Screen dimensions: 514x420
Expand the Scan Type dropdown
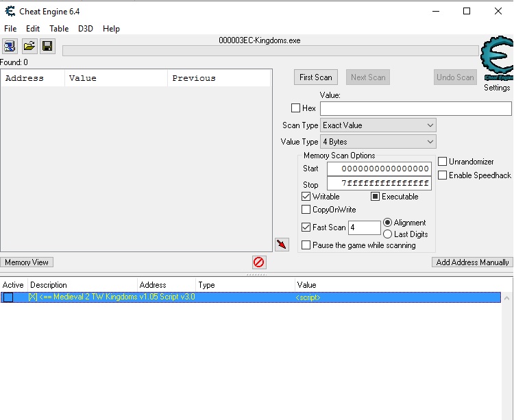(378, 125)
